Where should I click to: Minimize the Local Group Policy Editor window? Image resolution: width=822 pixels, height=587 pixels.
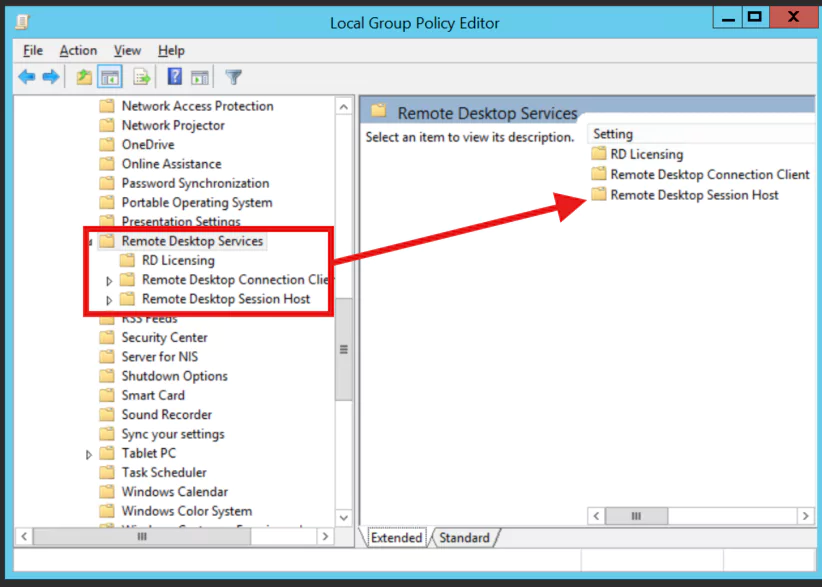coord(728,17)
